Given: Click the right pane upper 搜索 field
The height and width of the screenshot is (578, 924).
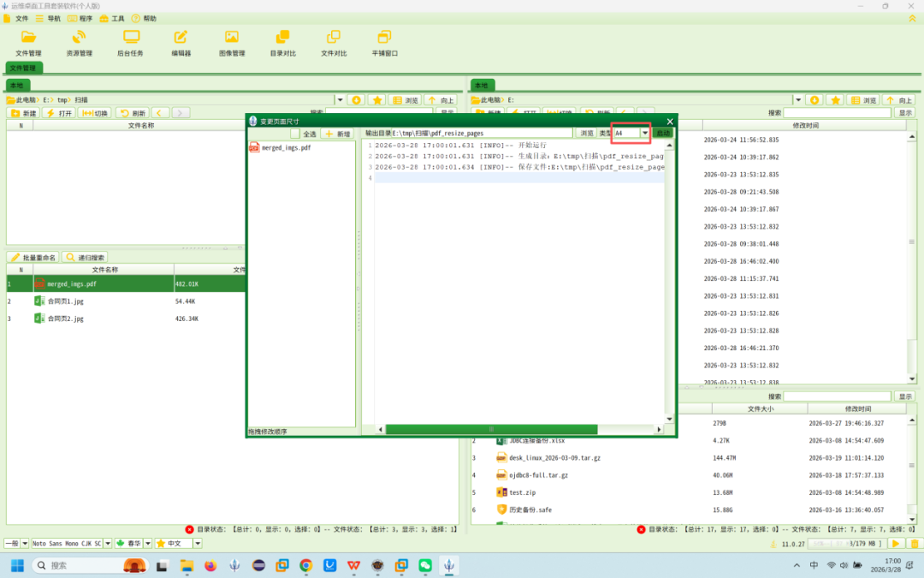Looking at the screenshot, I should [x=838, y=113].
